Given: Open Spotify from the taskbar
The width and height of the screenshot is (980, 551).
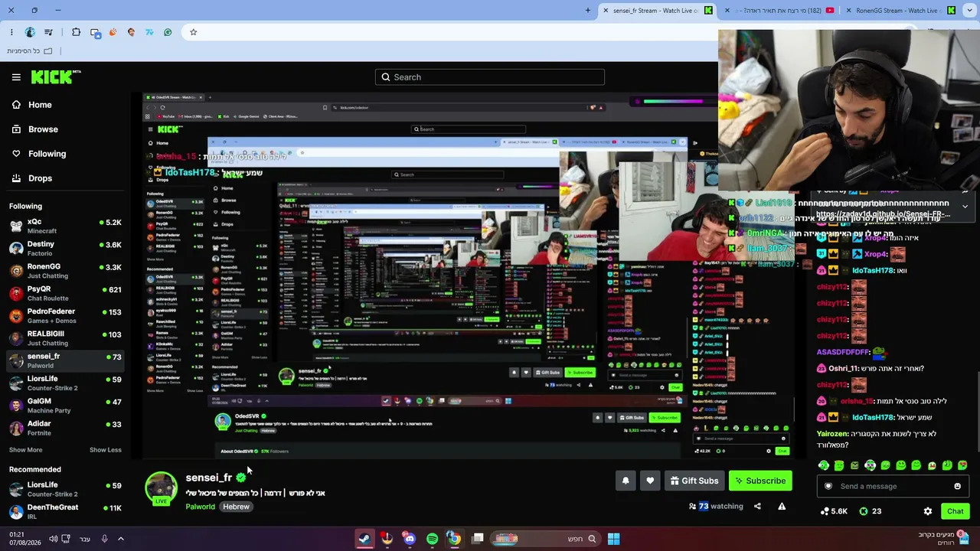Looking at the screenshot, I should pyautogui.click(x=432, y=539).
